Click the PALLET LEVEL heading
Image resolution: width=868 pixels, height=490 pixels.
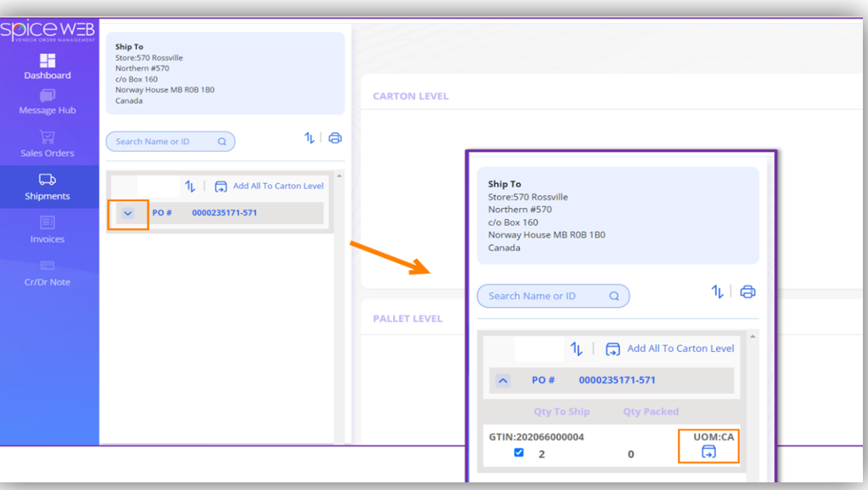tap(408, 319)
